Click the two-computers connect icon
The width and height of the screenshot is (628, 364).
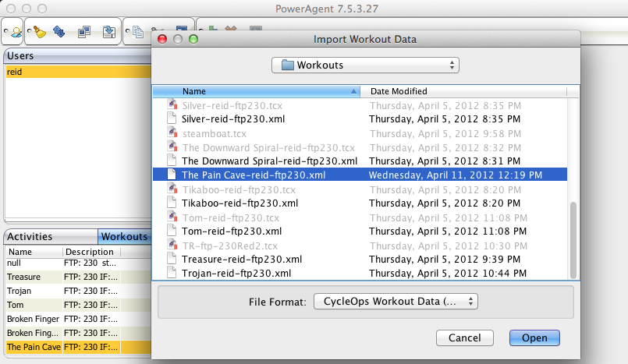84,32
